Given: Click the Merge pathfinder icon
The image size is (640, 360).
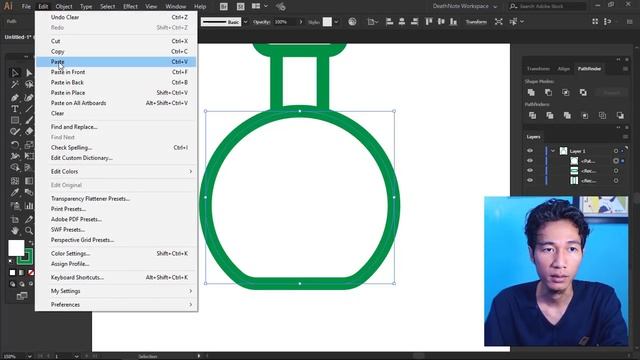Looking at the screenshot, I should pos(567,116).
